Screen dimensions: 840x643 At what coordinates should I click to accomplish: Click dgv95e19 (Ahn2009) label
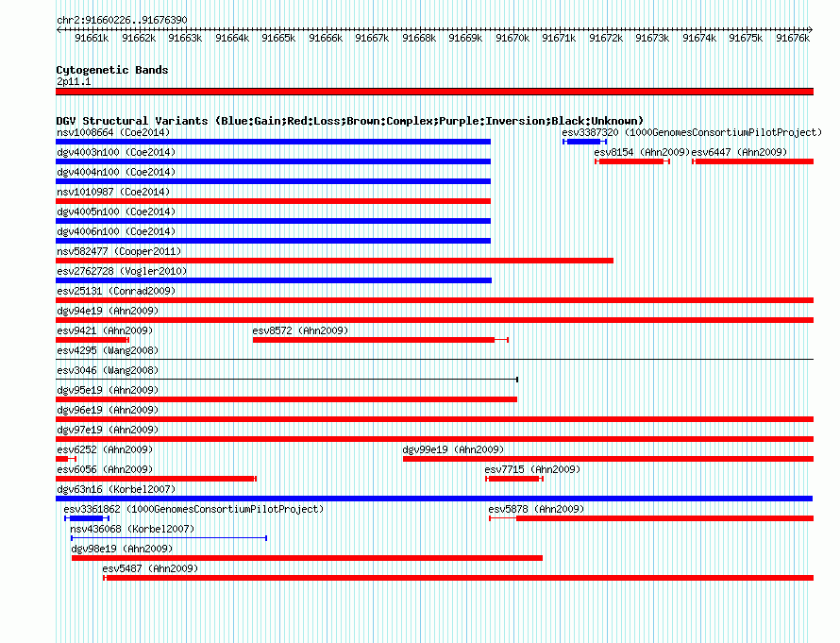click(x=108, y=390)
